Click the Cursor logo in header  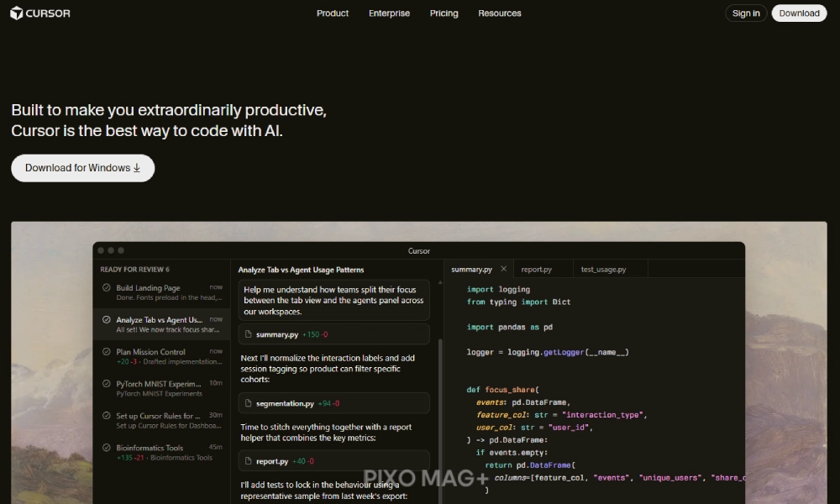click(x=40, y=13)
